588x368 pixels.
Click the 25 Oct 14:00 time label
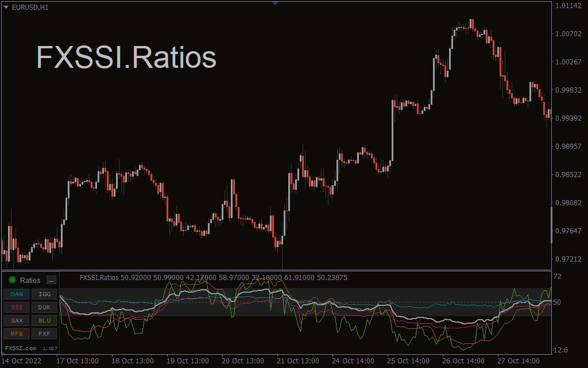click(x=408, y=361)
